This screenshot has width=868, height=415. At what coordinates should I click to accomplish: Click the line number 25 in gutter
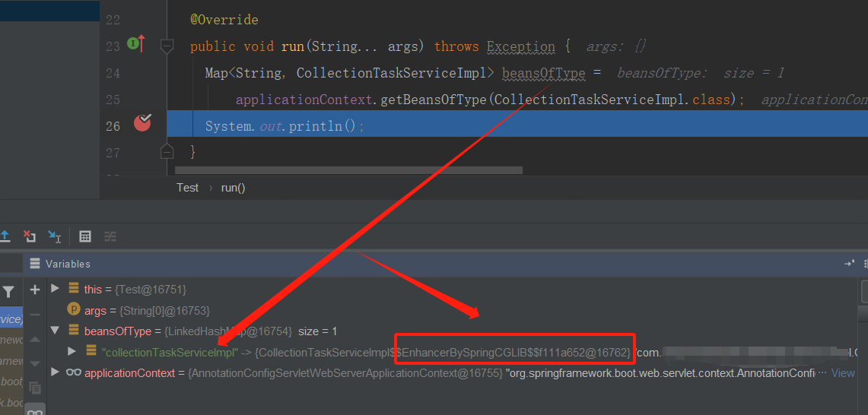pos(113,100)
